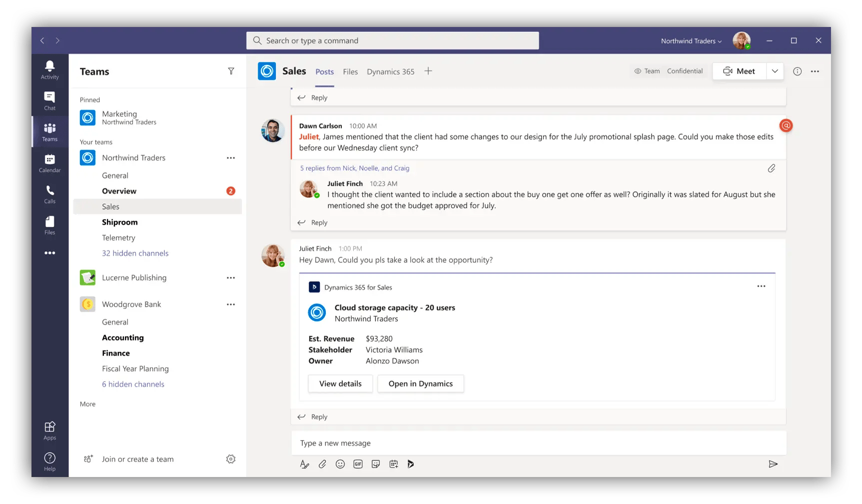Reply under Dawn Carlson's thread

pos(313,223)
